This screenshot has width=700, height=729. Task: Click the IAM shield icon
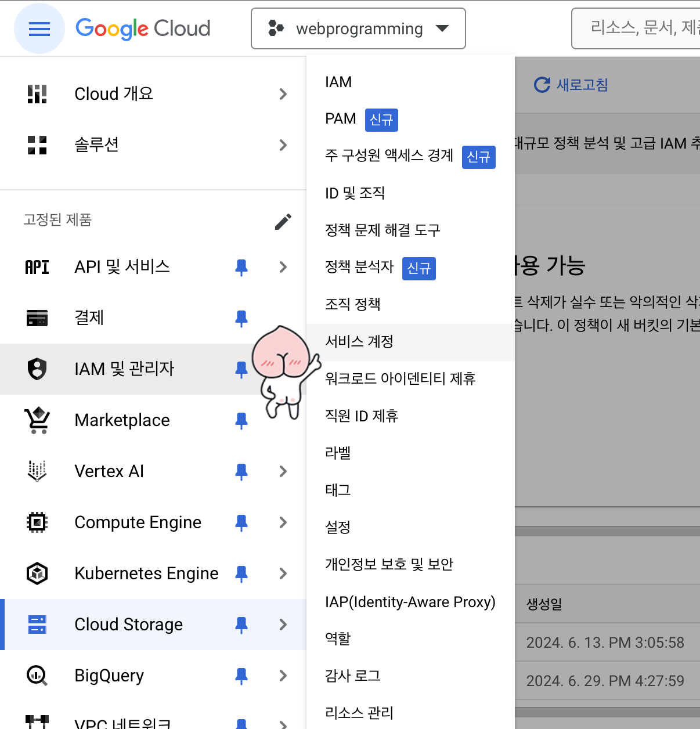coord(37,369)
